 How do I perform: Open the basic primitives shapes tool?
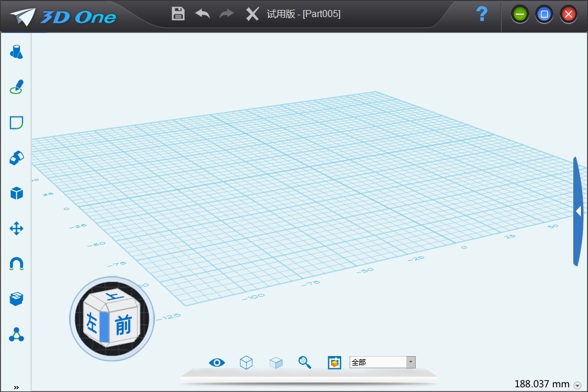16,52
